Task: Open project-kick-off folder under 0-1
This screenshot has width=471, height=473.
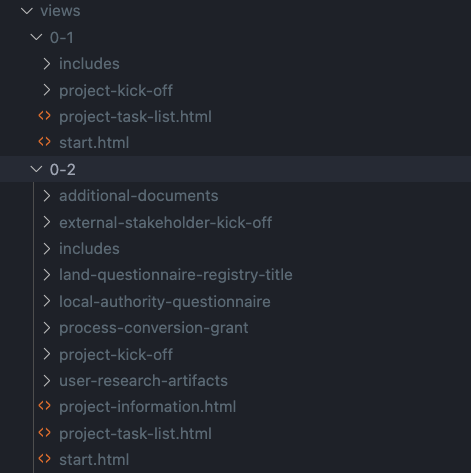Action: [116, 91]
